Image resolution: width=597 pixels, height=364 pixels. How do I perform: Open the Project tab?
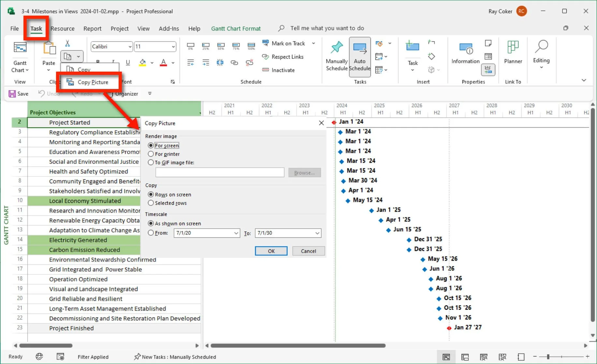[120, 28]
